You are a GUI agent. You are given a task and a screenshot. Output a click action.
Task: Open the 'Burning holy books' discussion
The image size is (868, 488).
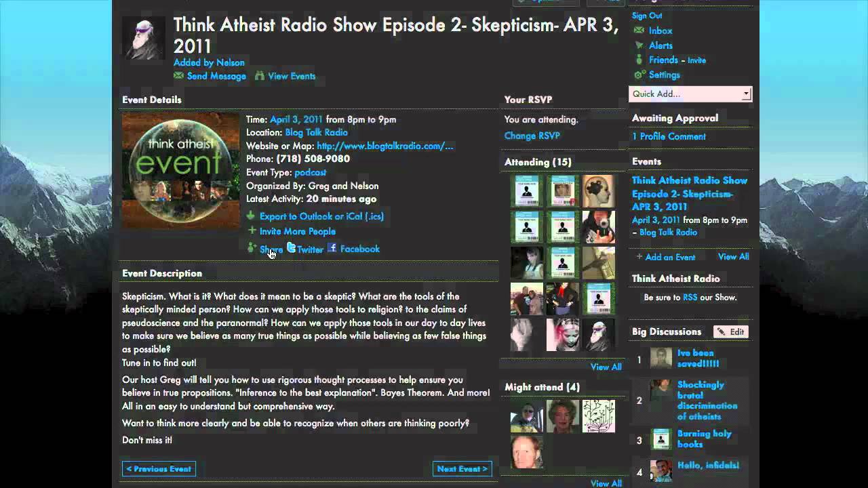point(704,439)
